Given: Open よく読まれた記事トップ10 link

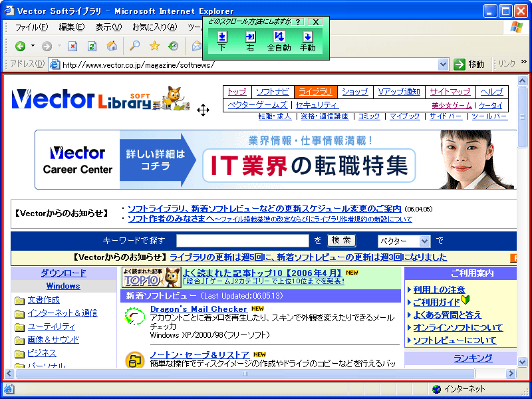Looking at the screenshot, I should coord(263,273).
